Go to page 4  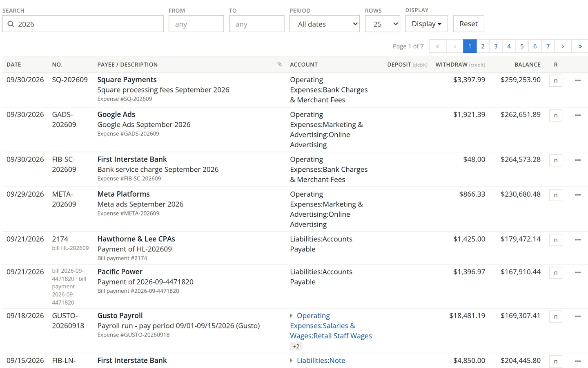[509, 46]
